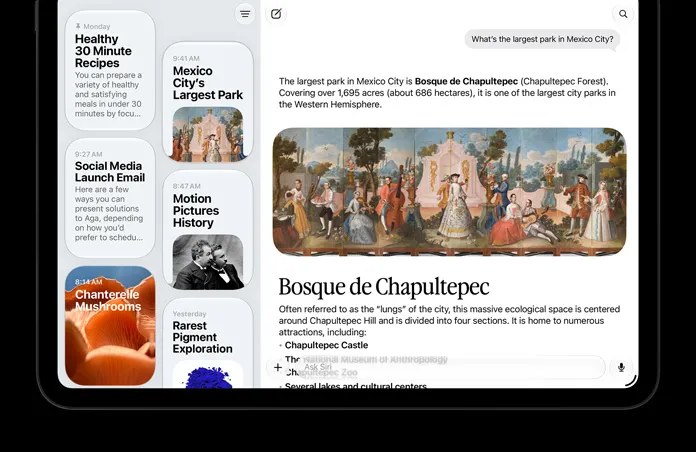
Task: Open the Motion Pictures History card
Action: click(x=208, y=230)
